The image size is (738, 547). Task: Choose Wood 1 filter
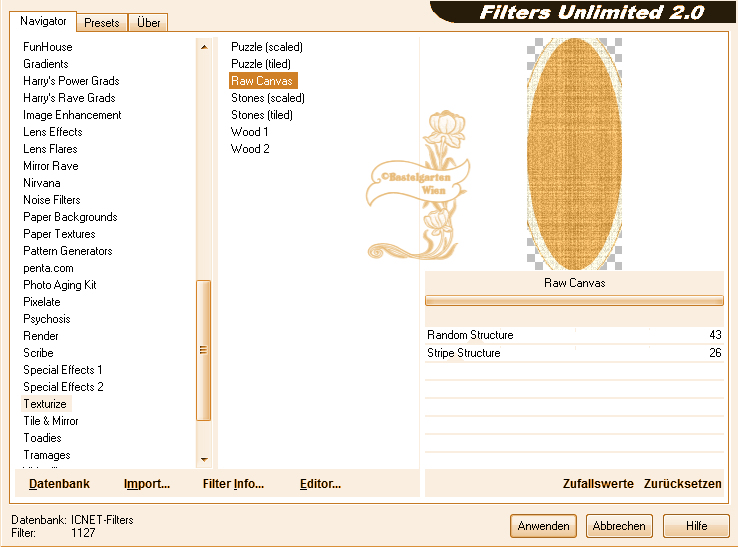249,132
